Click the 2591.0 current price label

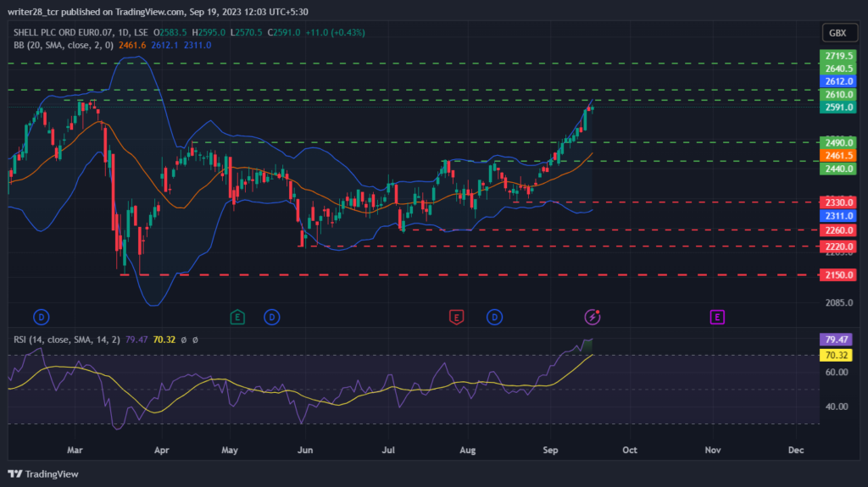coord(838,108)
